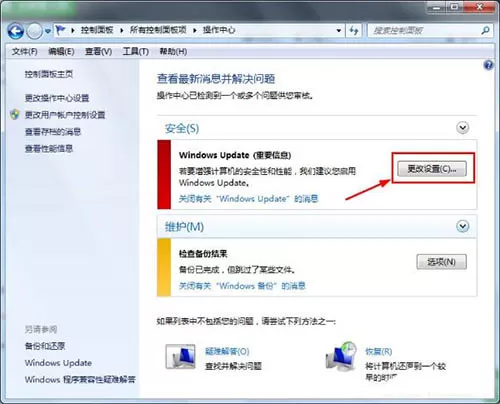The width and height of the screenshot is (500, 404).
Task: Click the UAC shield icon in sidebar
Action: (15, 115)
